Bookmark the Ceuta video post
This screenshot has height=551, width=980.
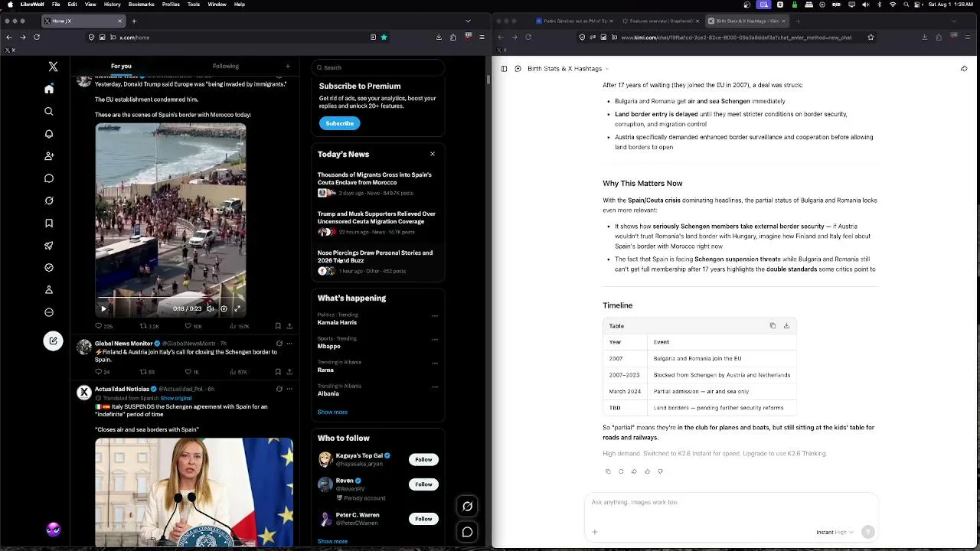278,326
